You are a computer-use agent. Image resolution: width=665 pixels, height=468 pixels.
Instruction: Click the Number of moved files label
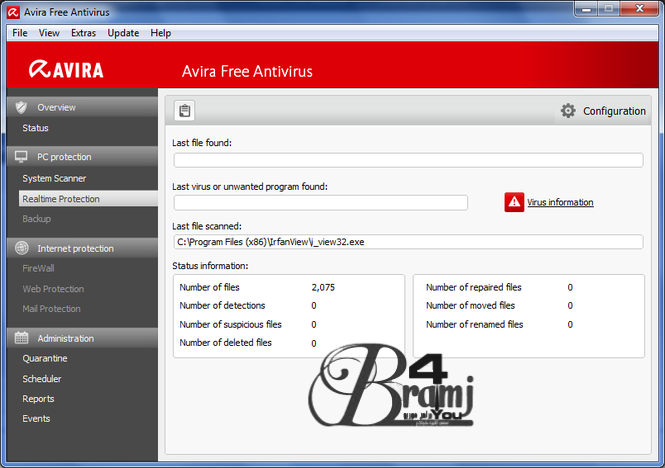click(x=470, y=305)
